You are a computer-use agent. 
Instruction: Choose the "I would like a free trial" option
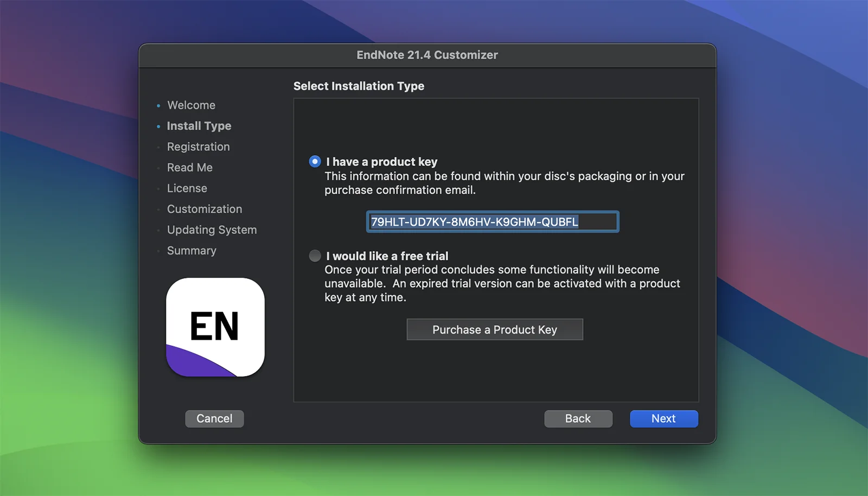tap(315, 256)
